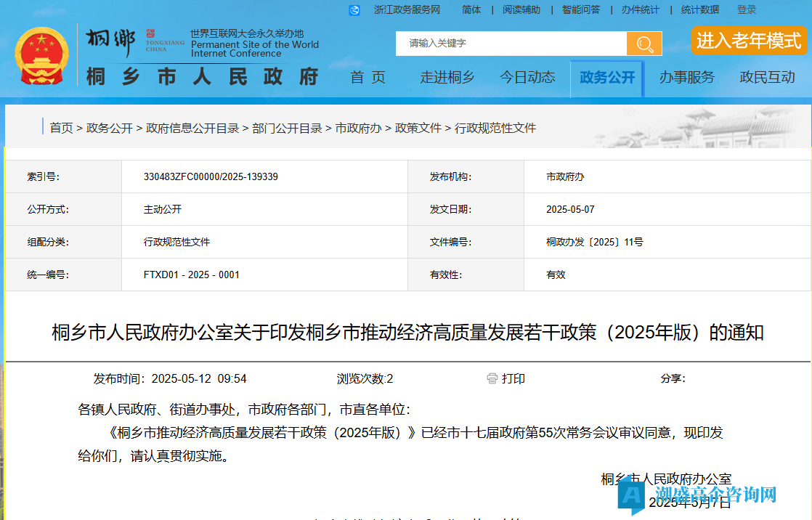Viewport: 812px width, 520px height.
Task: Go to 首页 in the main navigation
Action: (x=368, y=78)
